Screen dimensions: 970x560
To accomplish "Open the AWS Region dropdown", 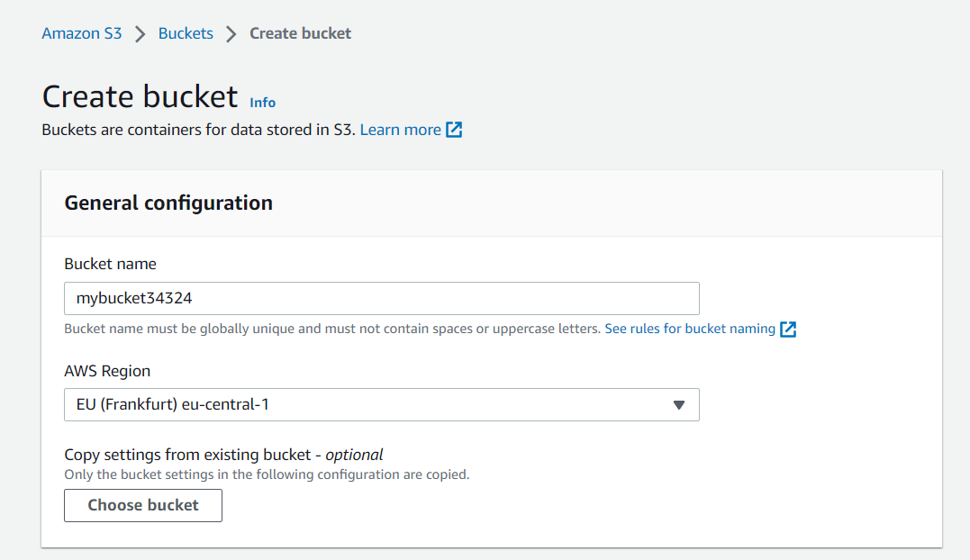I will [x=382, y=405].
